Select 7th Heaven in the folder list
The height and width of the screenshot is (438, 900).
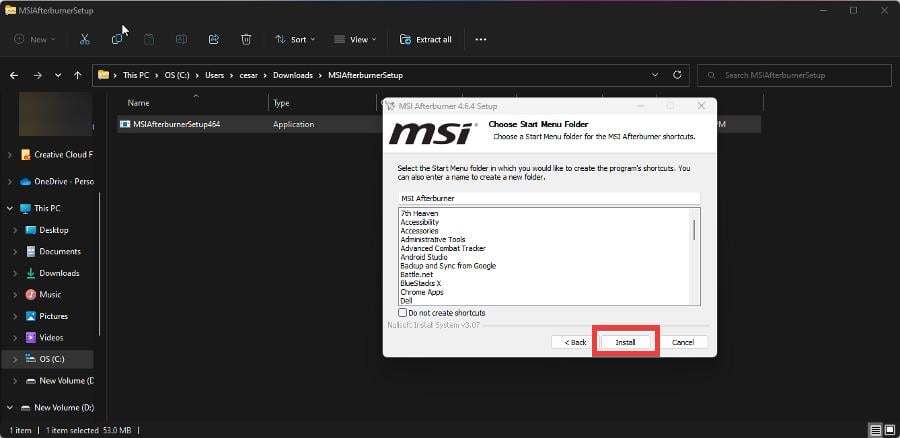pyautogui.click(x=420, y=214)
